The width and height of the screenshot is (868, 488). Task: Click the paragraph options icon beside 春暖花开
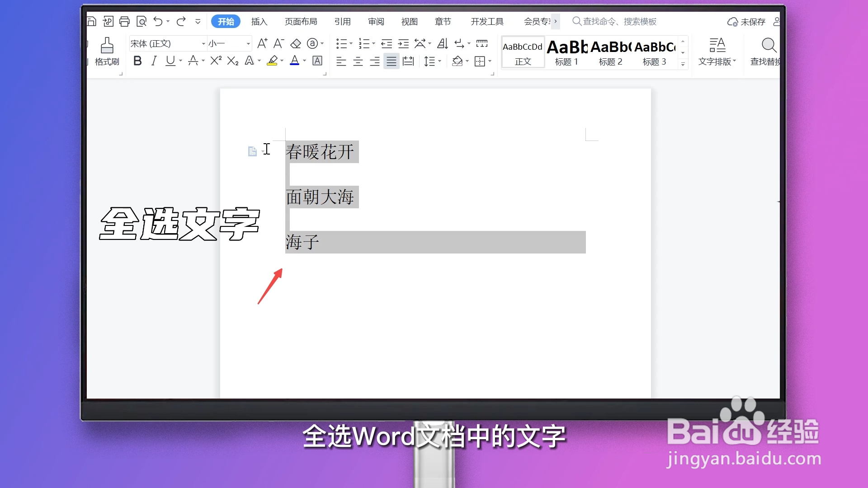click(x=252, y=151)
